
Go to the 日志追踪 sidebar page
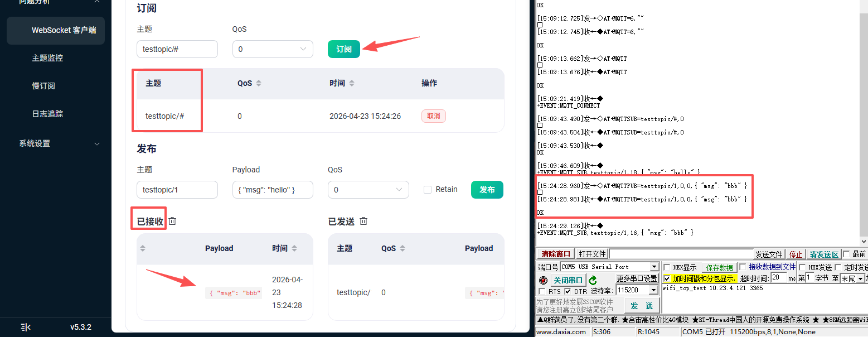click(x=47, y=114)
